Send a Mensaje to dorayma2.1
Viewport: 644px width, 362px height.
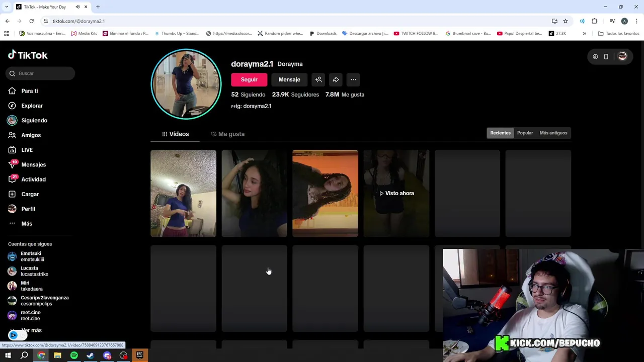pyautogui.click(x=289, y=79)
